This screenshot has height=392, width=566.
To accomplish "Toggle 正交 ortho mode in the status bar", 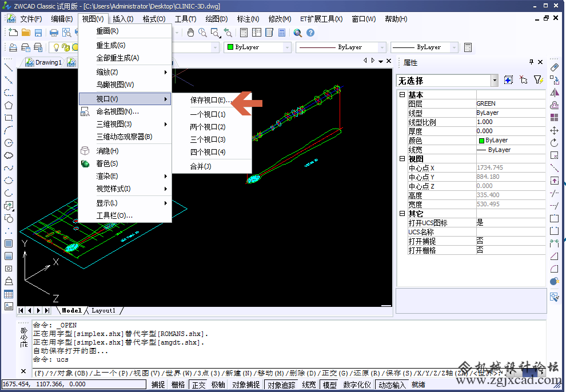I will point(198,385).
